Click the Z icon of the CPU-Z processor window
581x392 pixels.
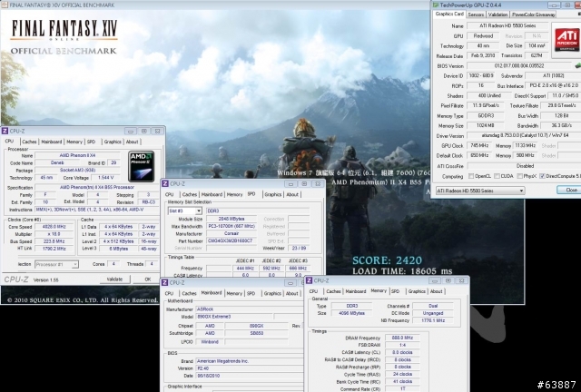coord(5,131)
